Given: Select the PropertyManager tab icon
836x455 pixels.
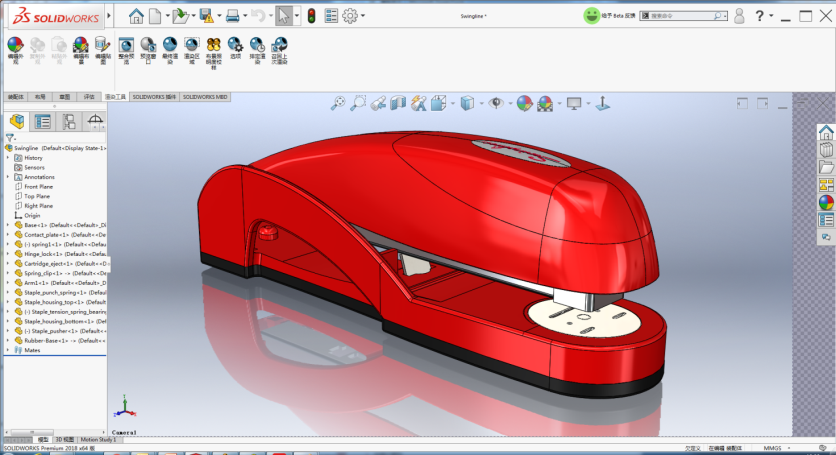Looking at the screenshot, I should click(x=43, y=122).
